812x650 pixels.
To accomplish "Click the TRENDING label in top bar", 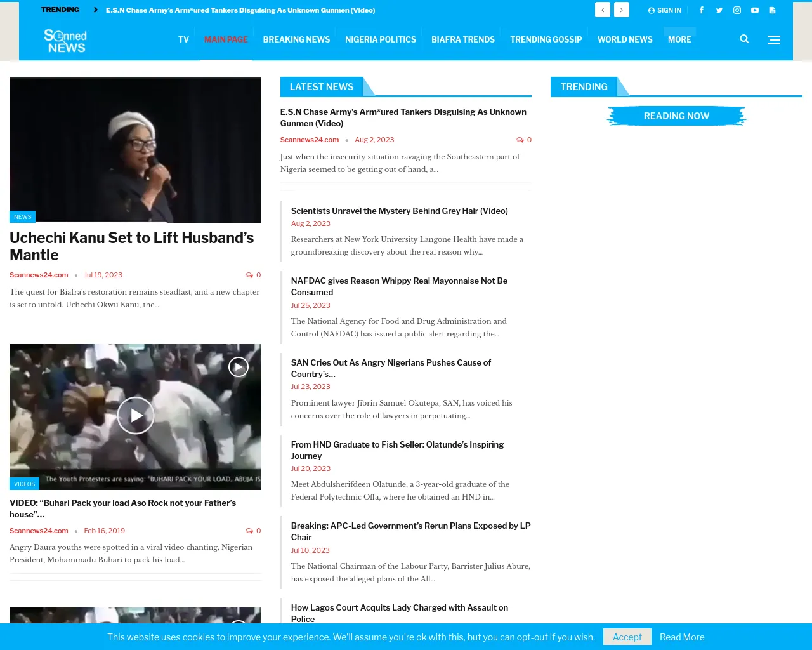I will (x=60, y=10).
